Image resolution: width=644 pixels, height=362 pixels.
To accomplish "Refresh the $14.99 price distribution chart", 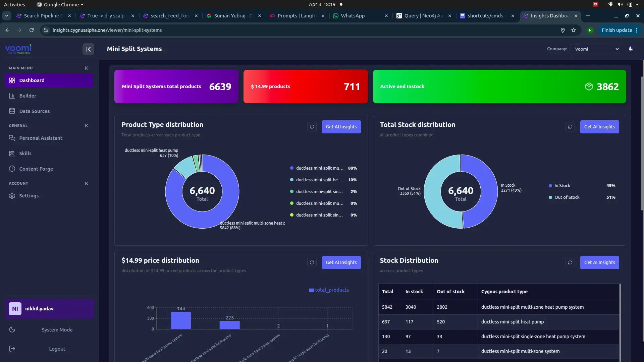I will [312, 262].
